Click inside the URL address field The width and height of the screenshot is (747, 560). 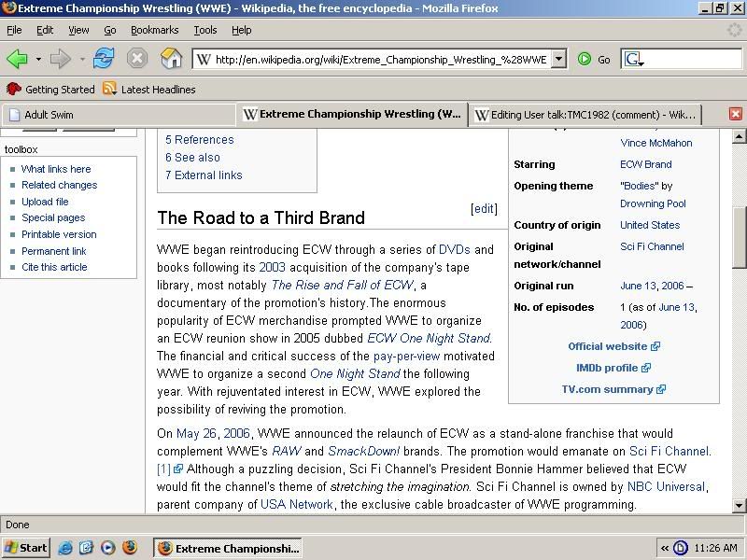pyautogui.click(x=381, y=60)
